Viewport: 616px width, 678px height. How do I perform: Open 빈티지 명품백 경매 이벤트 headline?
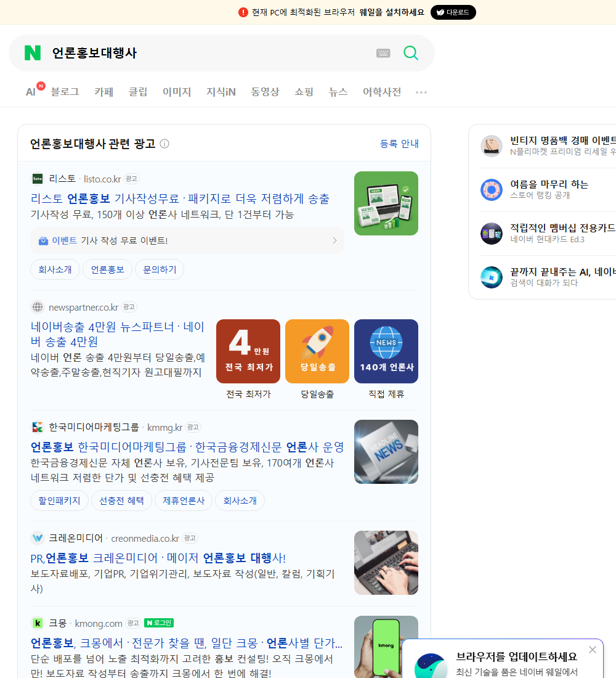pos(563,141)
